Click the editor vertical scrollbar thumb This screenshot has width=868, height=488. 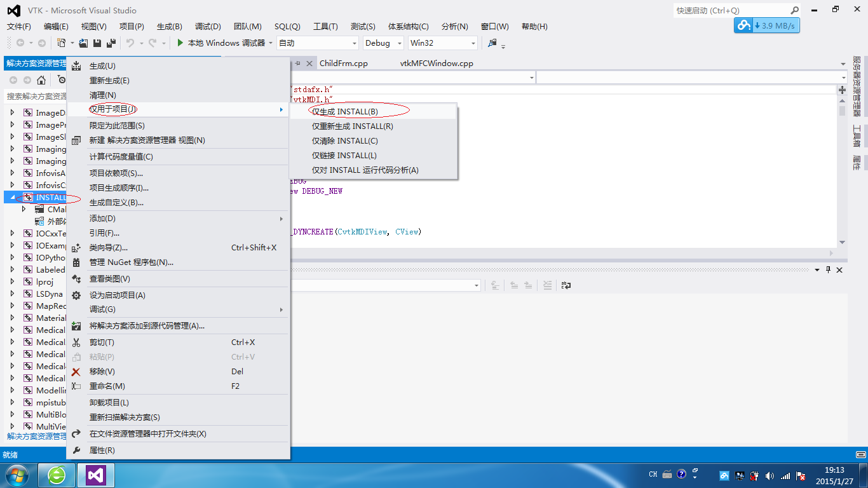pyautogui.click(x=842, y=111)
